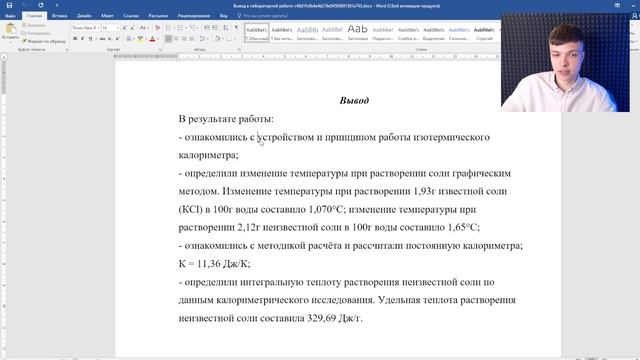This screenshot has width=640, height=360.
Task: Apply the Обычный style
Action: pyautogui.click(x=257, y=32)
